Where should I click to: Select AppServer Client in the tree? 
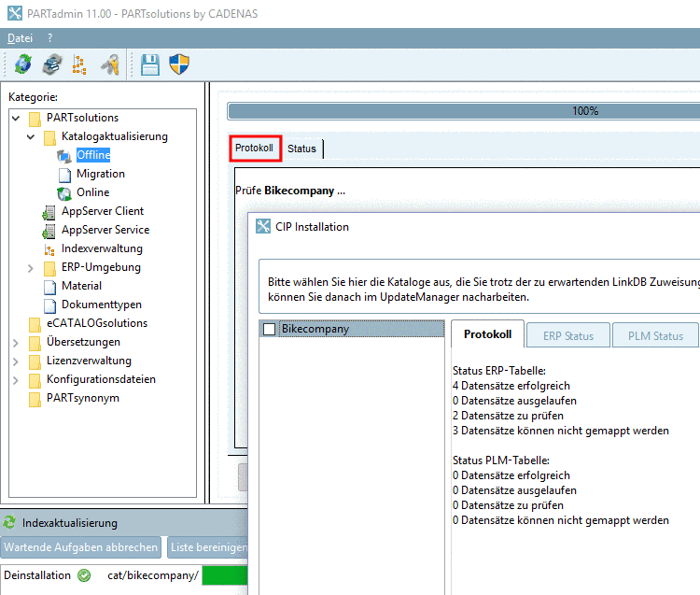point(103,211)
